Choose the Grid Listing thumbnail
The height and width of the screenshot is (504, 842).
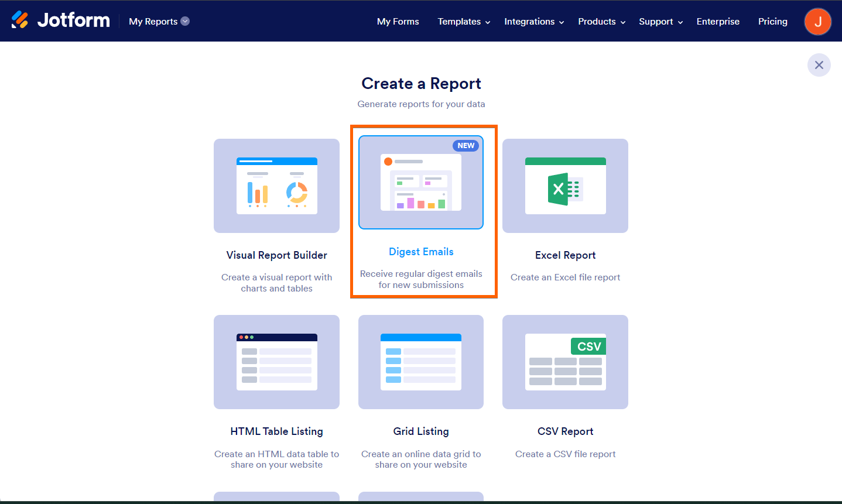click(x=421, y=362)
